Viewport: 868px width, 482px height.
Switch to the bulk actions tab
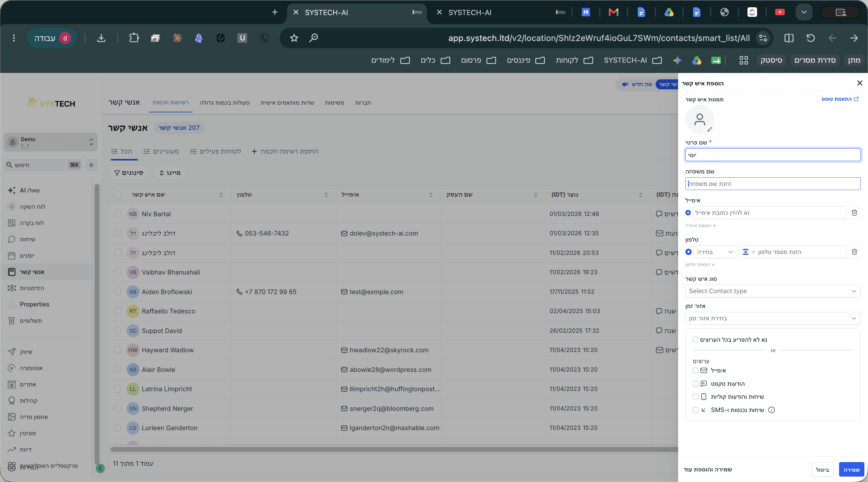pyautogui.click(x=225, y=103)
